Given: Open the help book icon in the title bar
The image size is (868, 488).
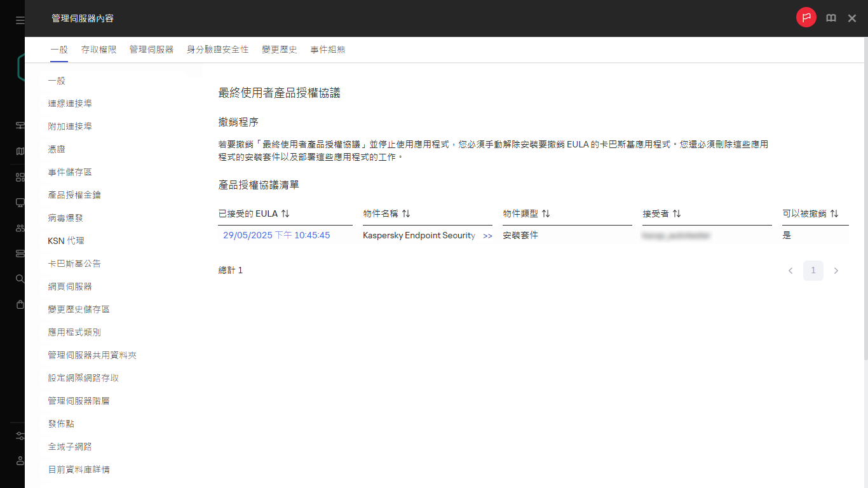Looking at the screenshot, I should coord(831,18).
